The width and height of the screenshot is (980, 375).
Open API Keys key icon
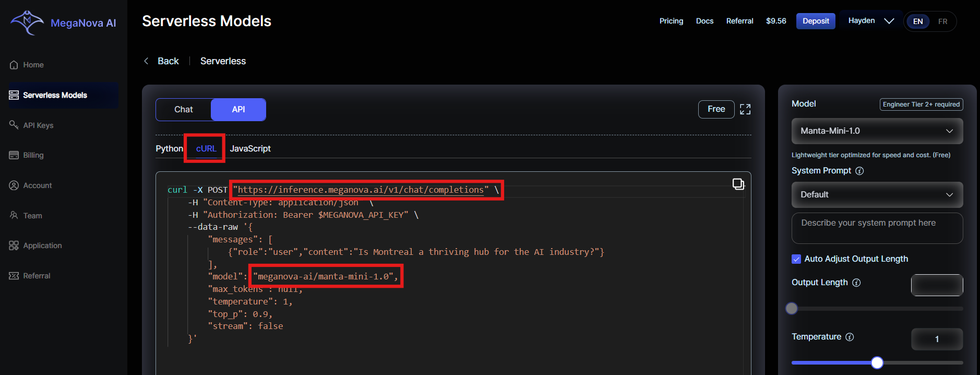pos(14,125)
